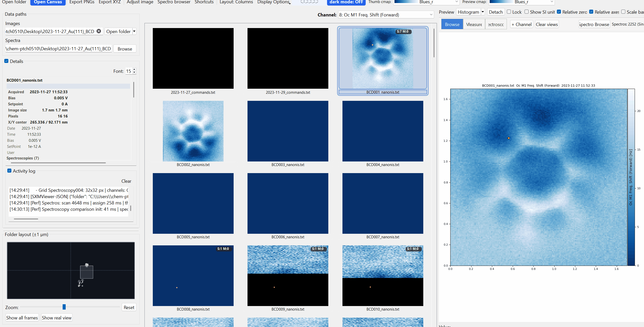The height and width of the screenshot is (327, 644).
Task: Click the Detach button
Action: point(496,12)
